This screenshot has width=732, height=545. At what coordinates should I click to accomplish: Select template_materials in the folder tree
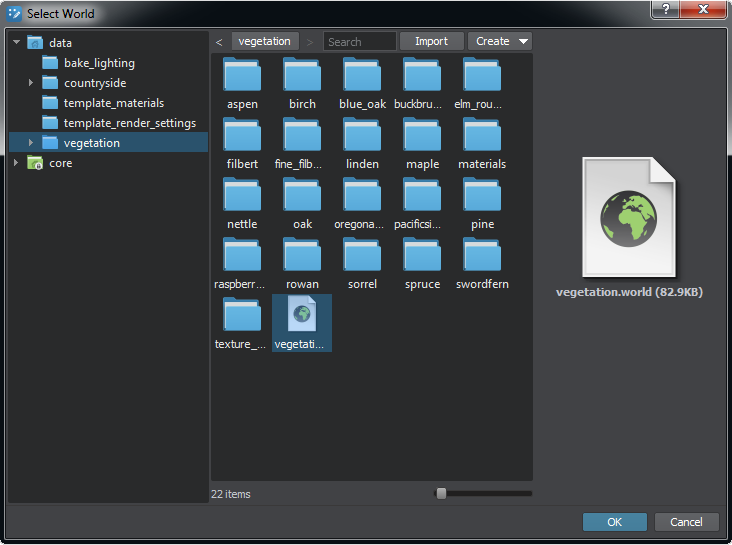point(113,103)
